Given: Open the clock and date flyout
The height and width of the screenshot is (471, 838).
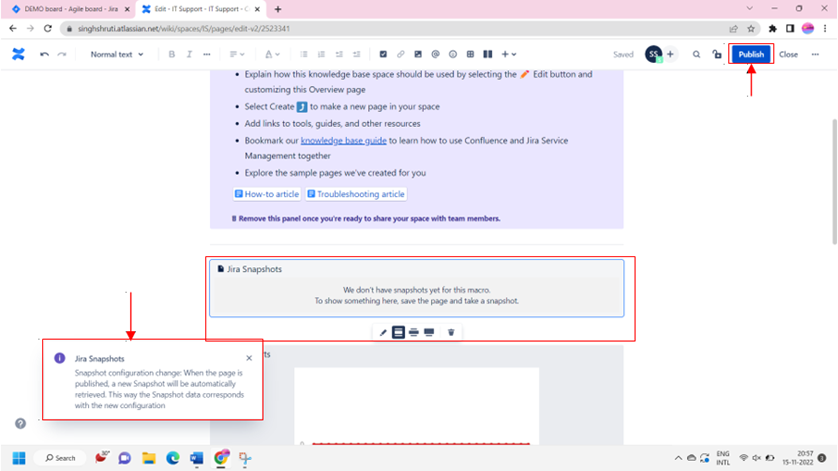Looking at the screenshot, I should coord(798,458).
